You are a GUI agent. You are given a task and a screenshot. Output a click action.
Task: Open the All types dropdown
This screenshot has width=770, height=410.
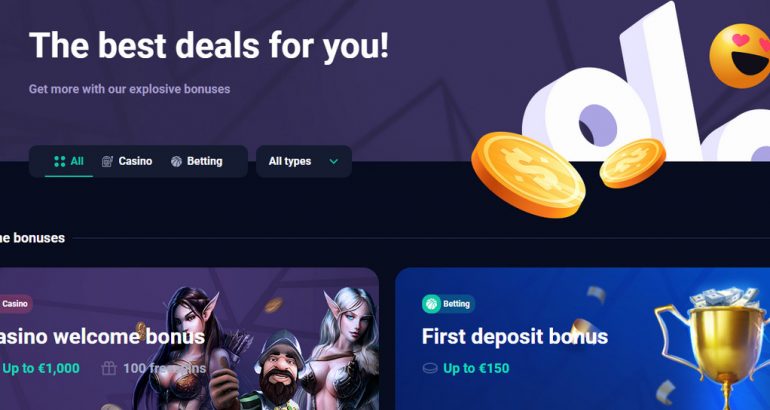[303, 161]
